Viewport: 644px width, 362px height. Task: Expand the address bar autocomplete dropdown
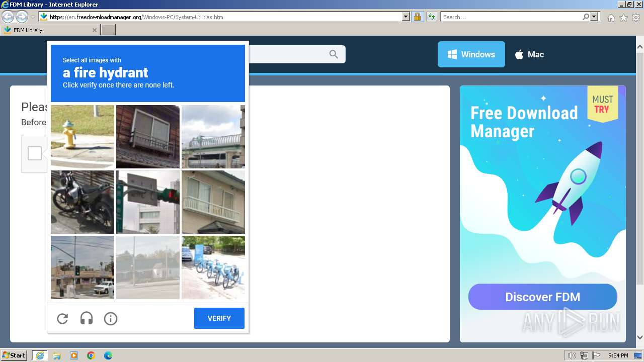[x=406, y=17]
